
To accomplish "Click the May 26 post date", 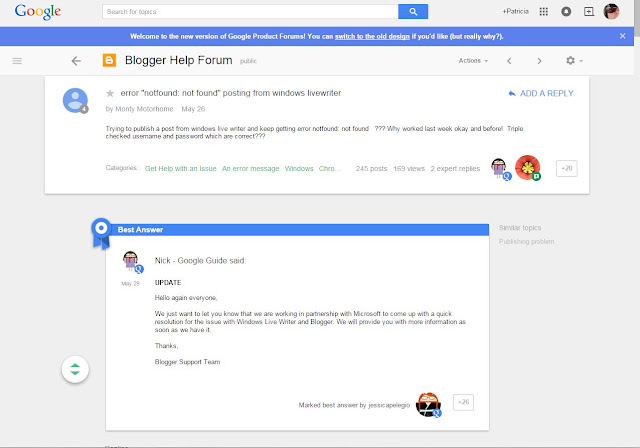I will point(193,109).
